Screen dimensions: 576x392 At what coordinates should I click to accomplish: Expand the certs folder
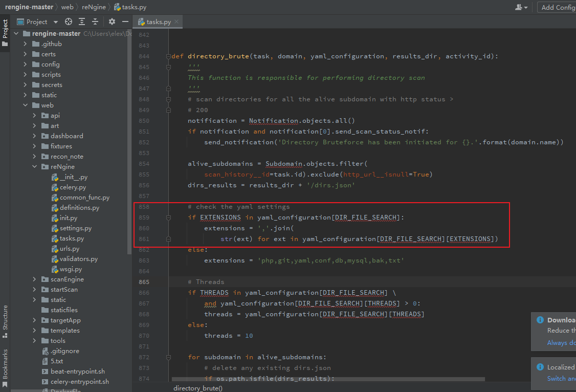tap(25, 54)
